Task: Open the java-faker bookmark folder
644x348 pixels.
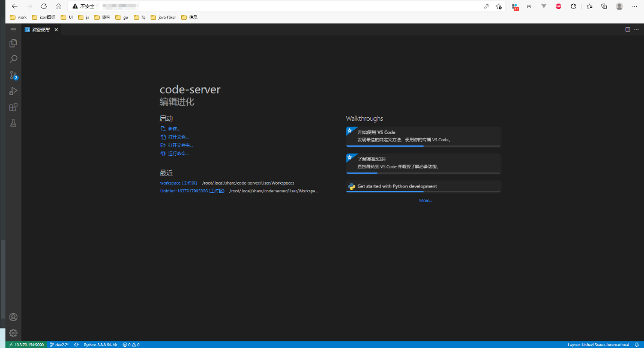Action: [163, 17]
